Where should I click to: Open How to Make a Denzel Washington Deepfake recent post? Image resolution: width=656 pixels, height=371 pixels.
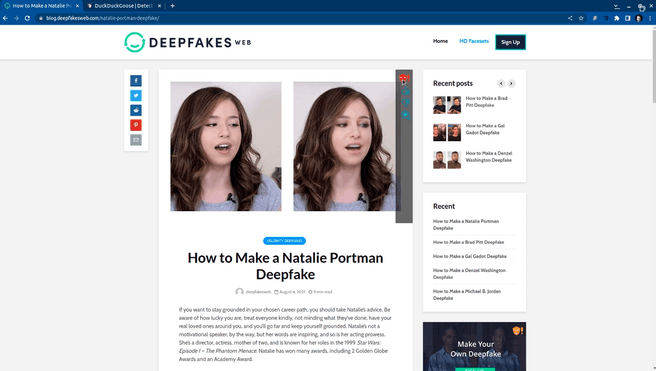coord(489,157)
